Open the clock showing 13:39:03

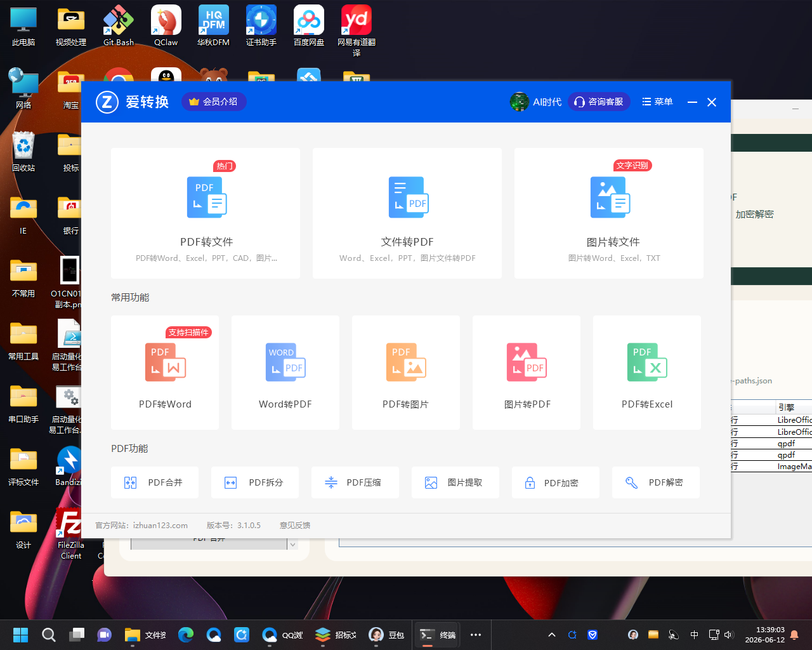(765, 635)
